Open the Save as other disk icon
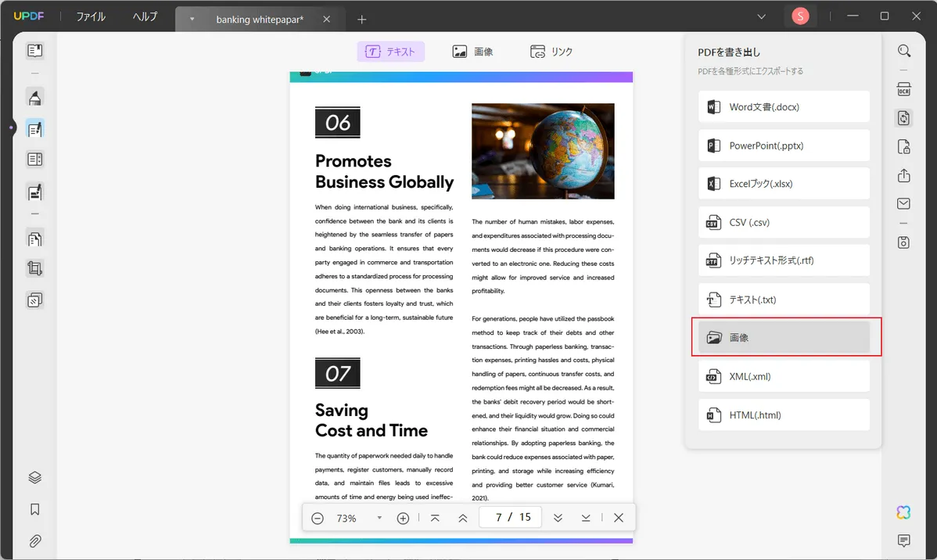The image size is (937, 560). (x=904, y=242)
